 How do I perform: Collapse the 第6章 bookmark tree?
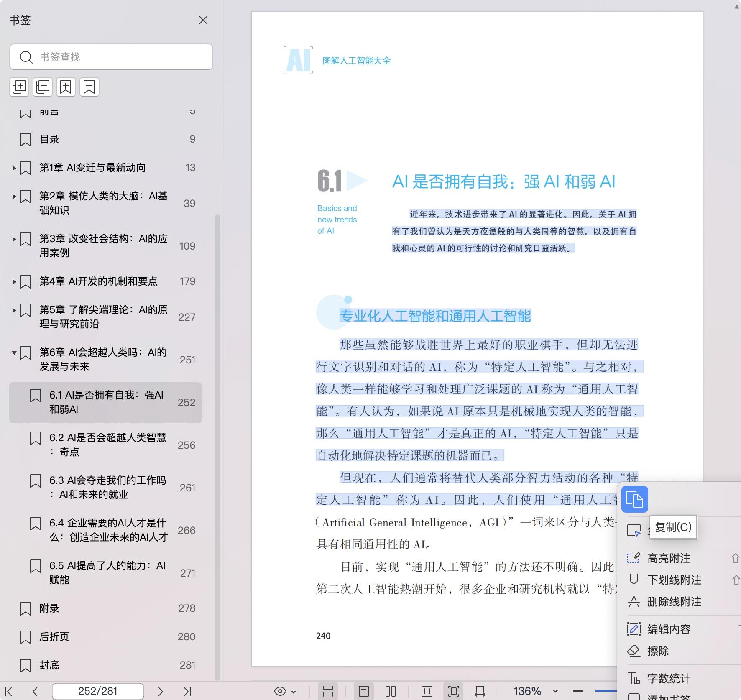tap(14, 353)
